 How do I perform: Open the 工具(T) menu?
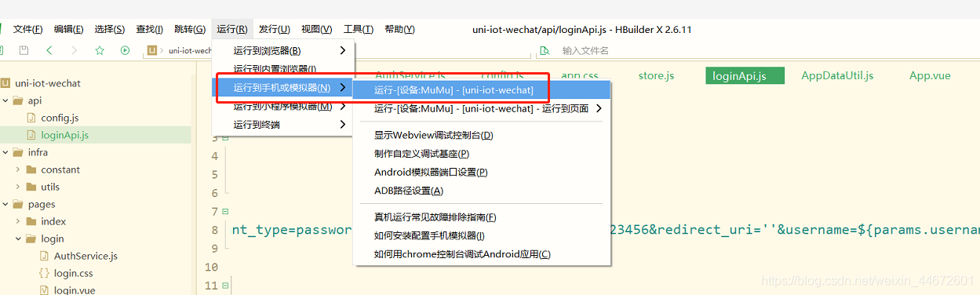click(x=359, y=29)
